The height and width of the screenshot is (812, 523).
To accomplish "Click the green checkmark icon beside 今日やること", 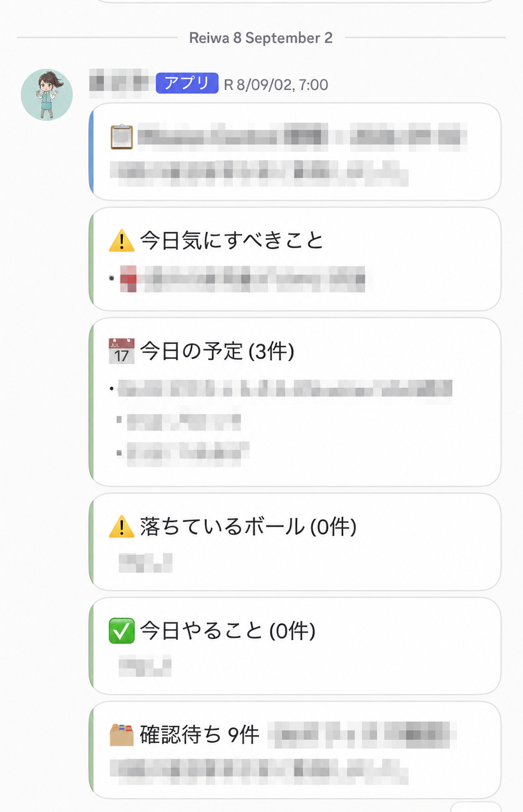I will pyautogui.click(x=122, y=631).
